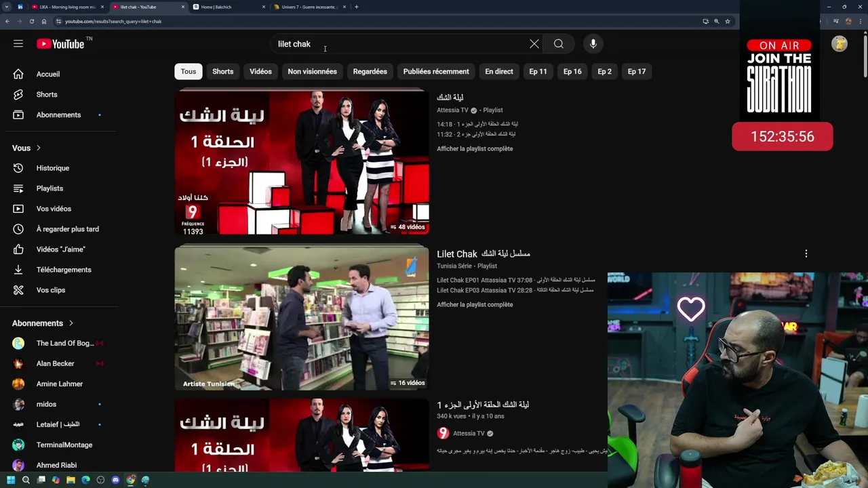This screenshot has height=488, width=868.
Task: Reload the page with the refresh button
Action: [x=31, y=21]
